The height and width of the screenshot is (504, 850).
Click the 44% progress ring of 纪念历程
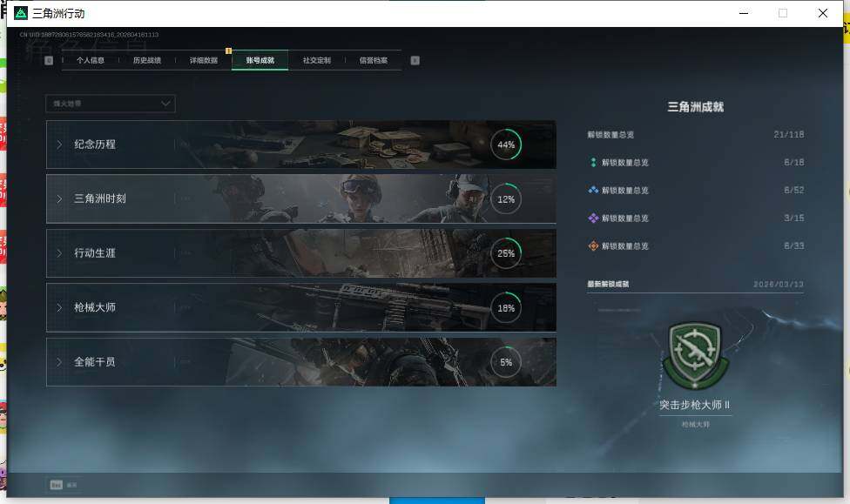pos(506,144)
